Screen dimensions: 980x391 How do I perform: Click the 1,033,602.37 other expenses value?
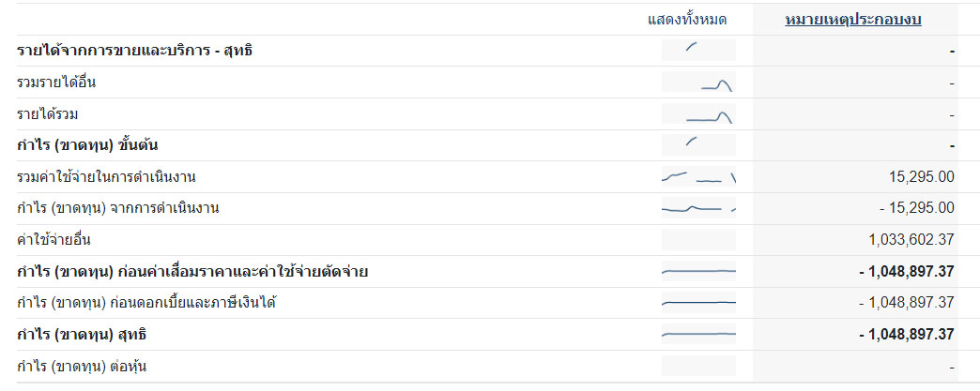pos(911,240)
